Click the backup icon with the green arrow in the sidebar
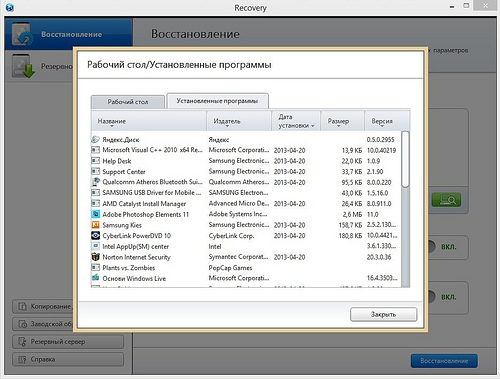 pos(23,66)
